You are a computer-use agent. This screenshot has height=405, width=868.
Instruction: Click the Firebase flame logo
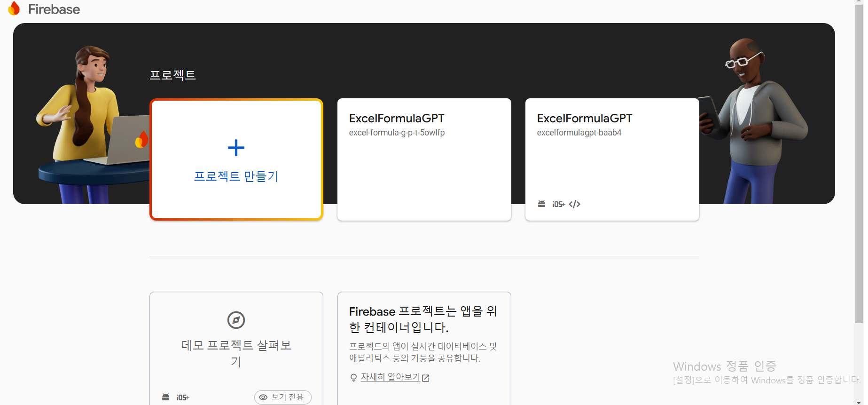[14, 8]
